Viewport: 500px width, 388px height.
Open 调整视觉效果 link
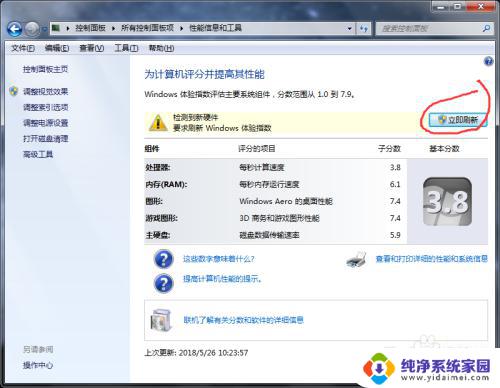coord(45,91)
